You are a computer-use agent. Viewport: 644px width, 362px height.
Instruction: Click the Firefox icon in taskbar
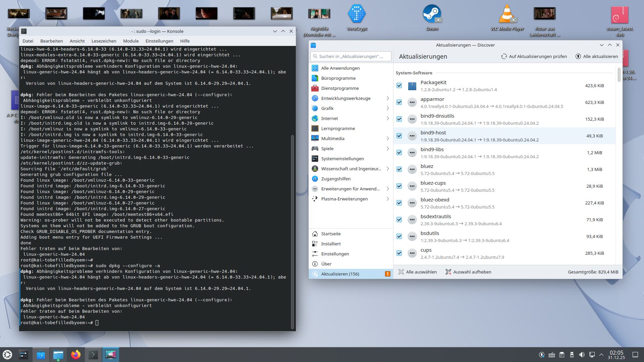coord(76,354)
